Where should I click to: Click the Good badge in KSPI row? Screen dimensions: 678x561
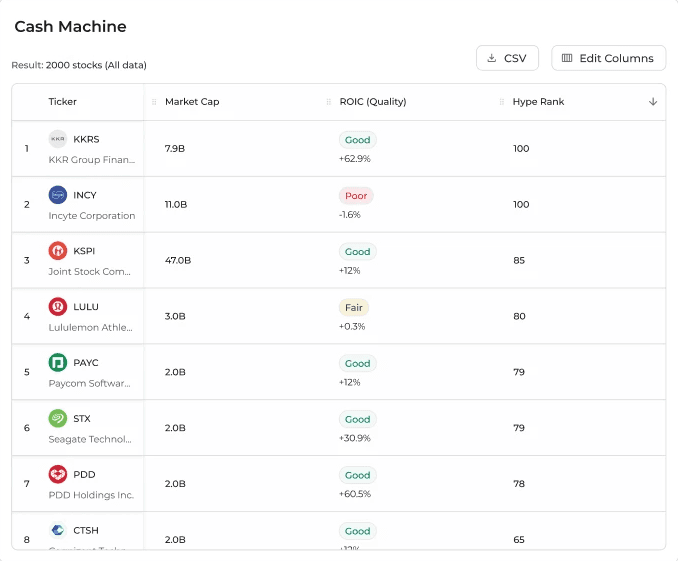358,251
